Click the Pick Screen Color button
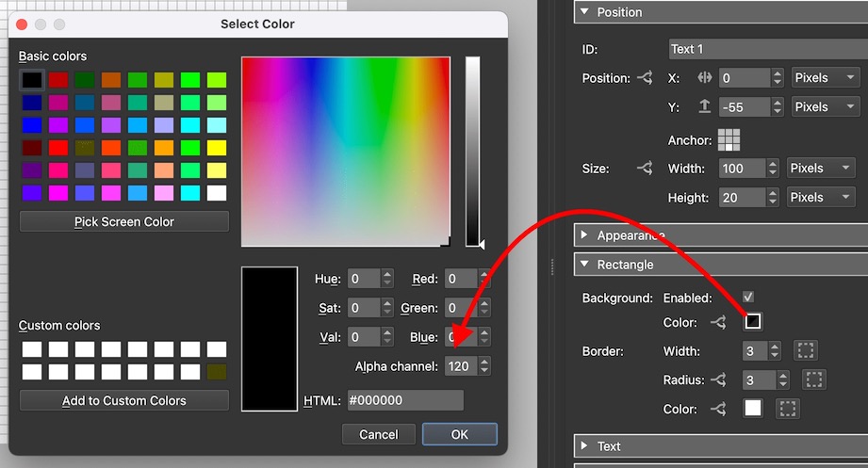Viewport: 868px width, 468px height. (x=123, y=221)
